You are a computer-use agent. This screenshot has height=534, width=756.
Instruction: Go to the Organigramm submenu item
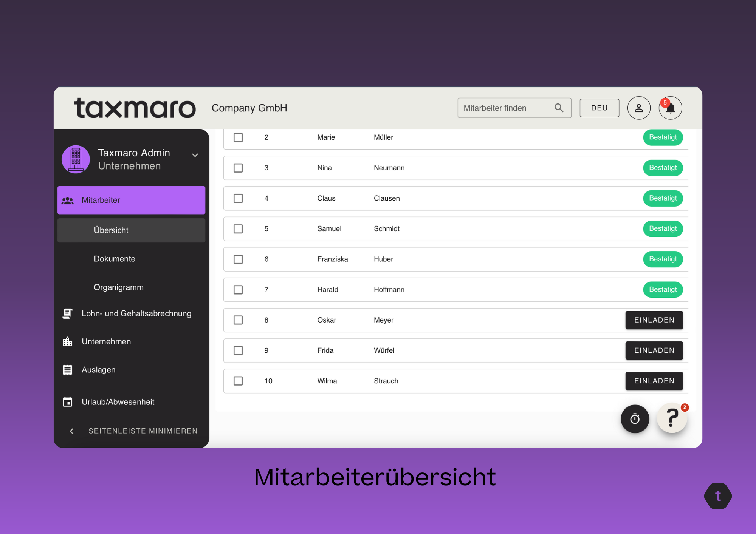119,287
